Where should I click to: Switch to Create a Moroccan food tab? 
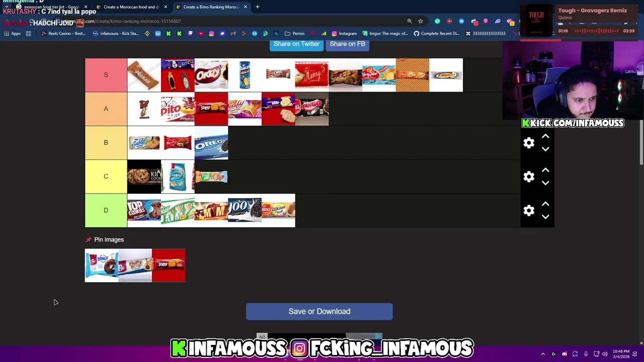point(131,7)
